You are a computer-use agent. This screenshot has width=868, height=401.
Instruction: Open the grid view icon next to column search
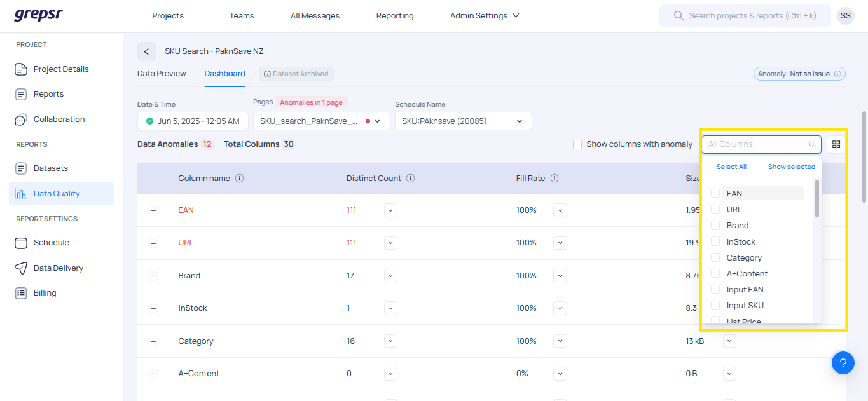[836, 144]
